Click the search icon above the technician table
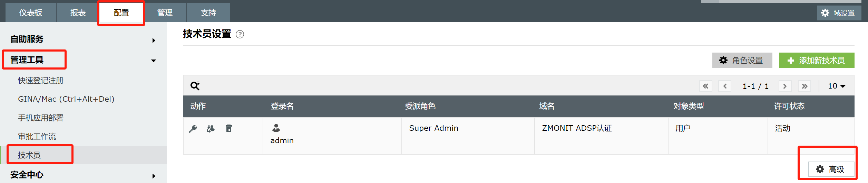 (195, 86)
